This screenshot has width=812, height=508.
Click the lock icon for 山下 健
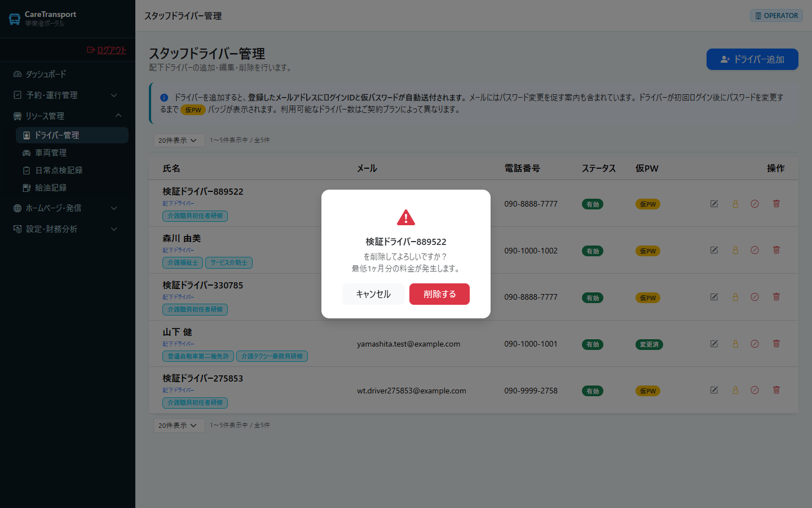(735, 344)
